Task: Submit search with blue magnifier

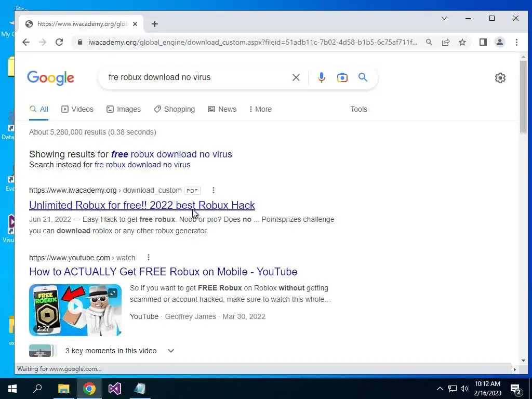Action: [363, 77]
